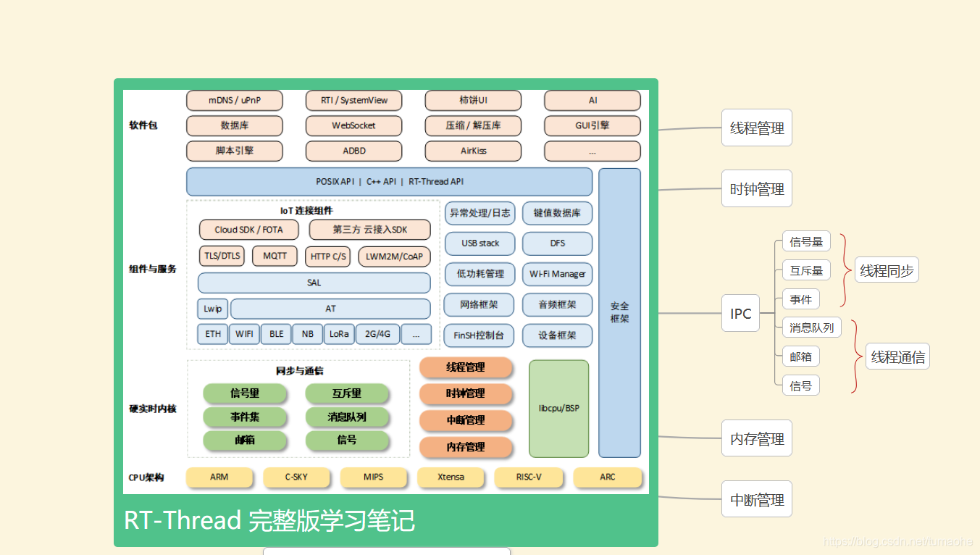This screenshot has width=980, height=555.
Task: Click the WebSocket box in diagram
Action: coord(353,125)
